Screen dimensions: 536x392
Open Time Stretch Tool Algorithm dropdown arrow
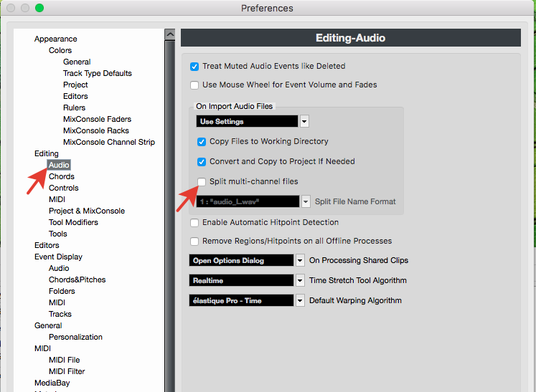[x=300, y=281]
